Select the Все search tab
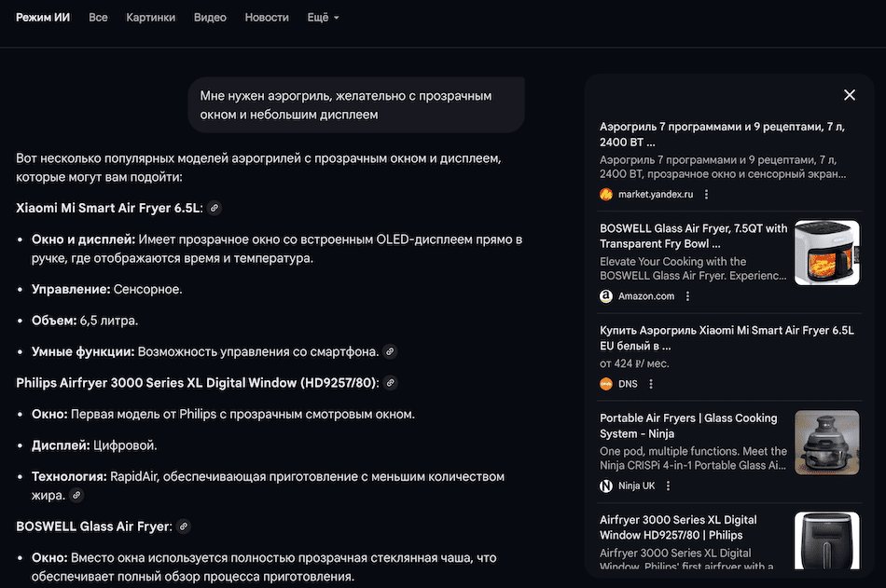The image size is (886, 588). click(x=98, y=18)
